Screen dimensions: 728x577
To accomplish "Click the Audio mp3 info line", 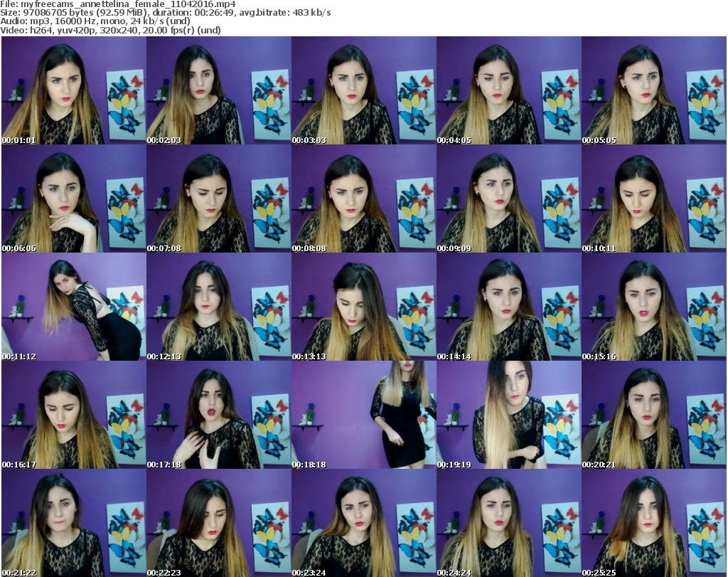I will (x=95, y=21).
